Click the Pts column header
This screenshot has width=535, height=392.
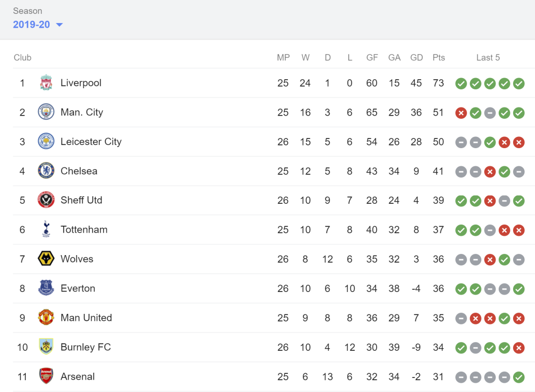(x=439, y=57)
